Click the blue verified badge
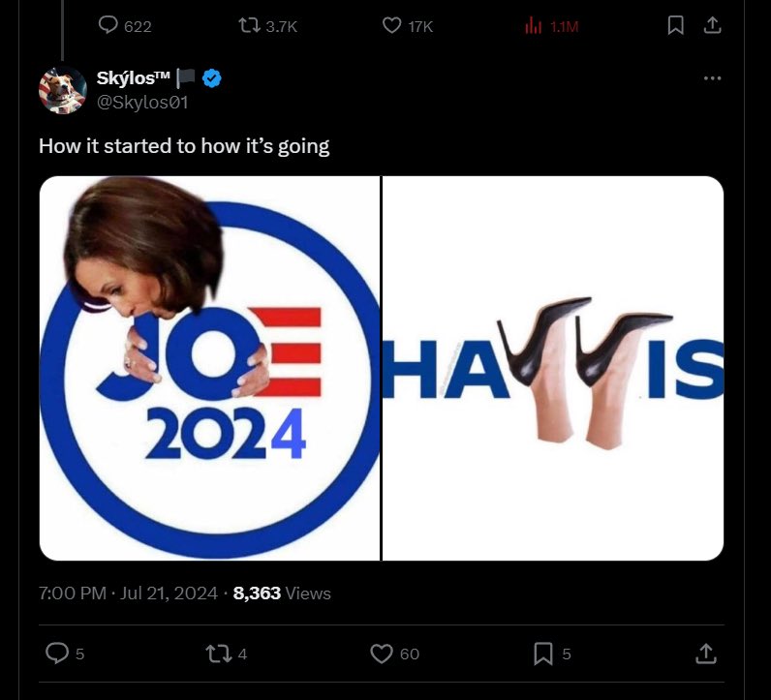This screenshot has width=771, height=700. pos(212,78)
